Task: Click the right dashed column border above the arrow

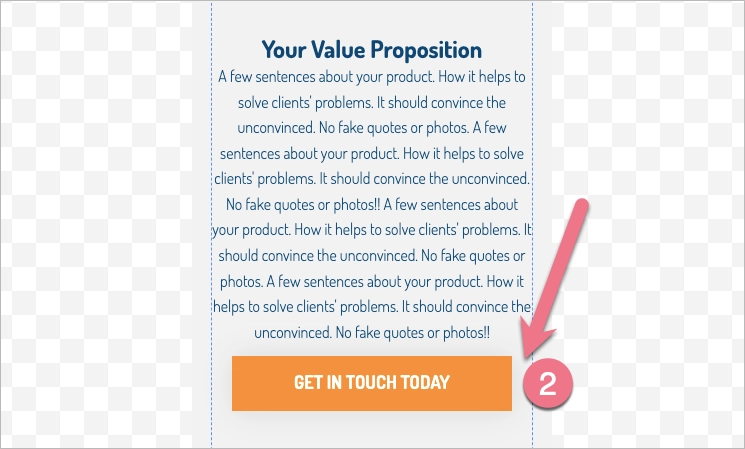Action: (533, 120)
